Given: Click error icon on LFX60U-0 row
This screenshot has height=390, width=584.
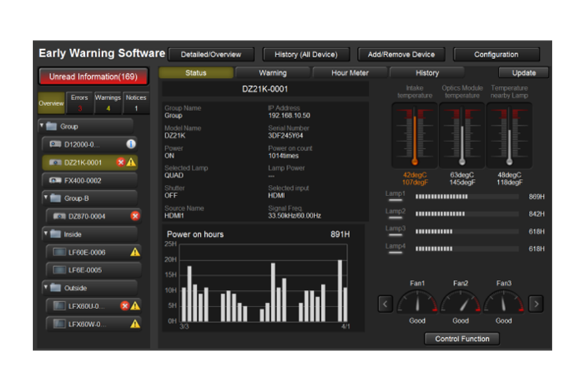Looking at the screenshot, I should tap(124, 306).
